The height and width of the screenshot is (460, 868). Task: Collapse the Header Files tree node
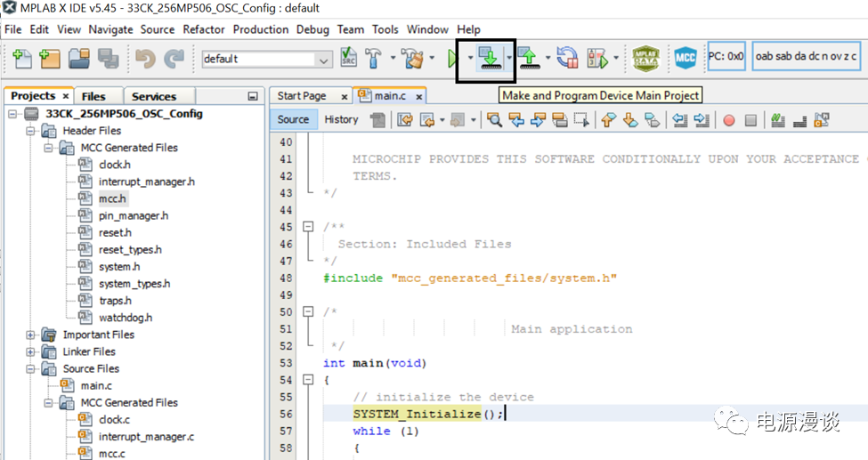(x=31, y=131)
